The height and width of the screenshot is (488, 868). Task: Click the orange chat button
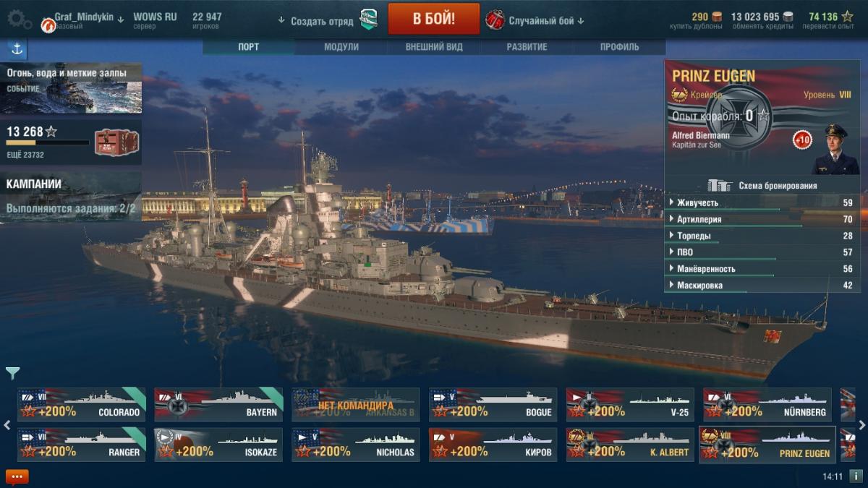click(x=17, y=477)
